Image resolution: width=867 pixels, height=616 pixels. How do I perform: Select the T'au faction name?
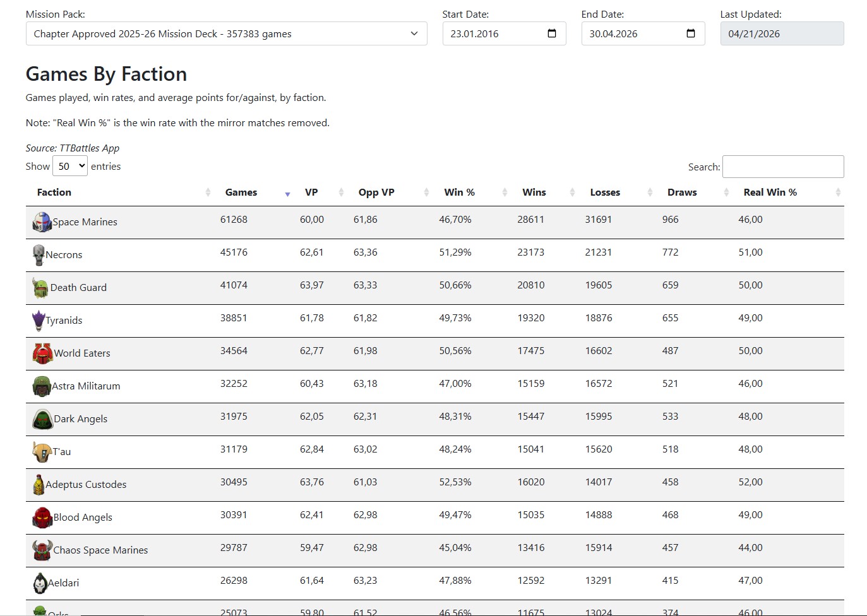[62, 452]
